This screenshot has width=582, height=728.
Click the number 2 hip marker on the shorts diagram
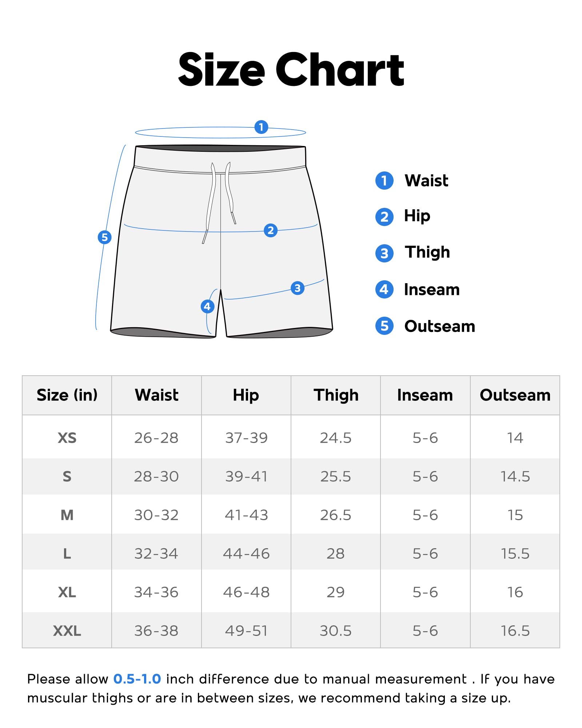coord(271,230)
